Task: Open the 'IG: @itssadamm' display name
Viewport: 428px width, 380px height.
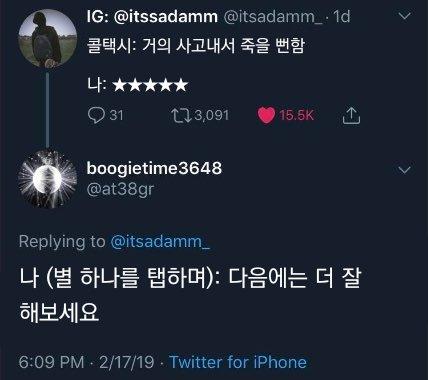Action: coord(152,16)
